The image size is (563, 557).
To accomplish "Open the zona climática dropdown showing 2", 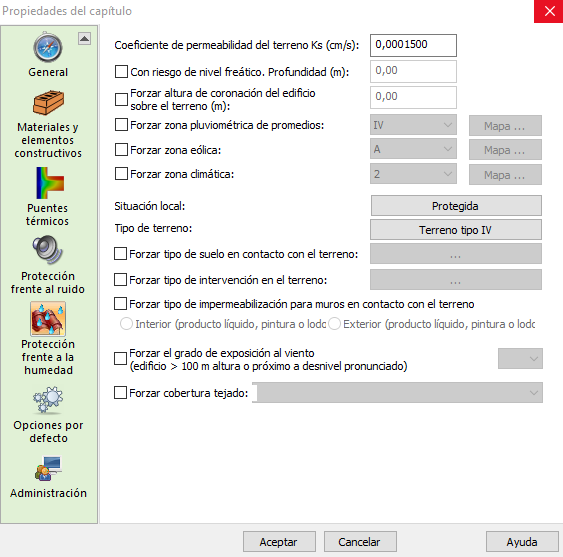I will pyautogui.click(x=413, y=174).
